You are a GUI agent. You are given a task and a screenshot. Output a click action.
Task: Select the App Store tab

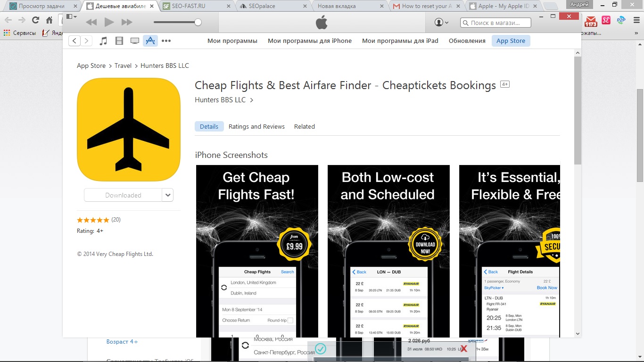[x=511, y=41]
